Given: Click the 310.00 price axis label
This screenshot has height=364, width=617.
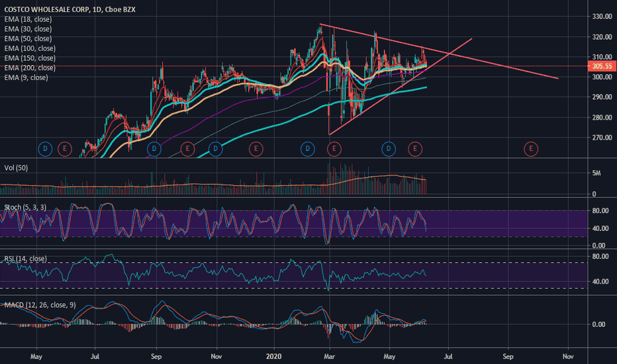Looking at the screenshot, I should click(602, 57).
